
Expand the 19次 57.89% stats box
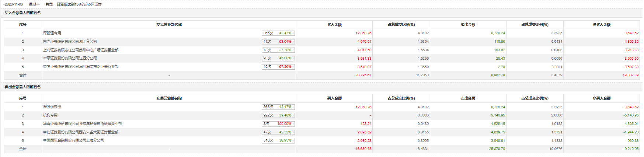278,67
